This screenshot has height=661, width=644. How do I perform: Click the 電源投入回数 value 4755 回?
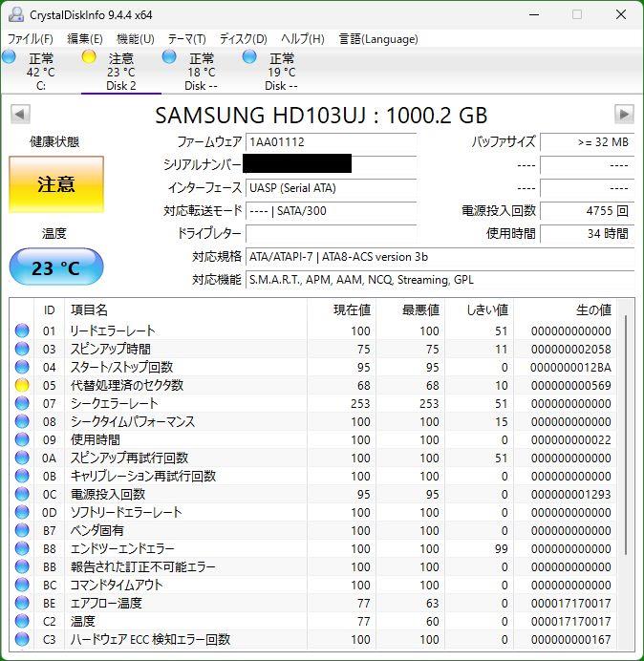(587, 211)
